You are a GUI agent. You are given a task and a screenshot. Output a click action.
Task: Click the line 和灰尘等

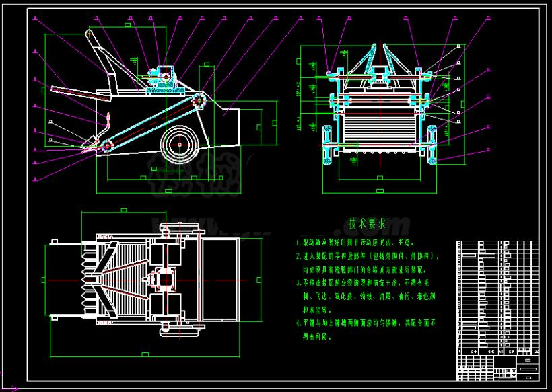tap(317, 310)
